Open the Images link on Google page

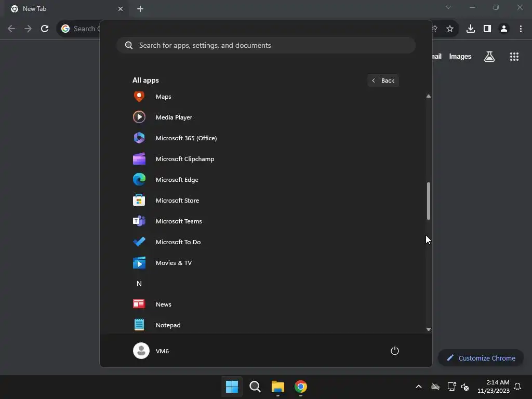[460, 57]
